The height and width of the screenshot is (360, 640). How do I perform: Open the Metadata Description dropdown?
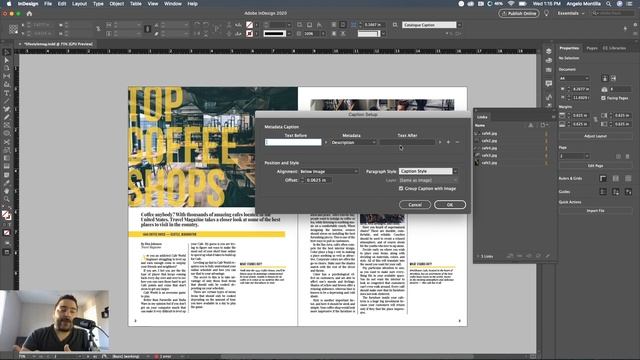click(353, 142)
